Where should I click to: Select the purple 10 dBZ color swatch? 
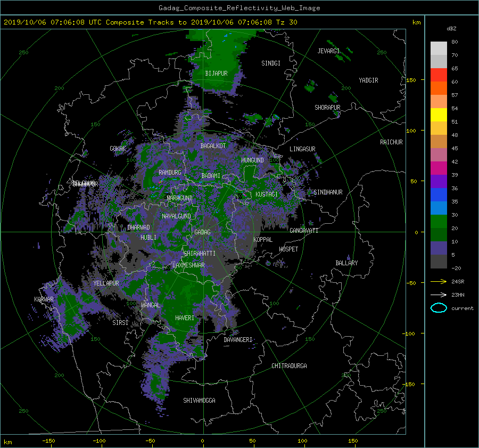click(x=439, y=248)
